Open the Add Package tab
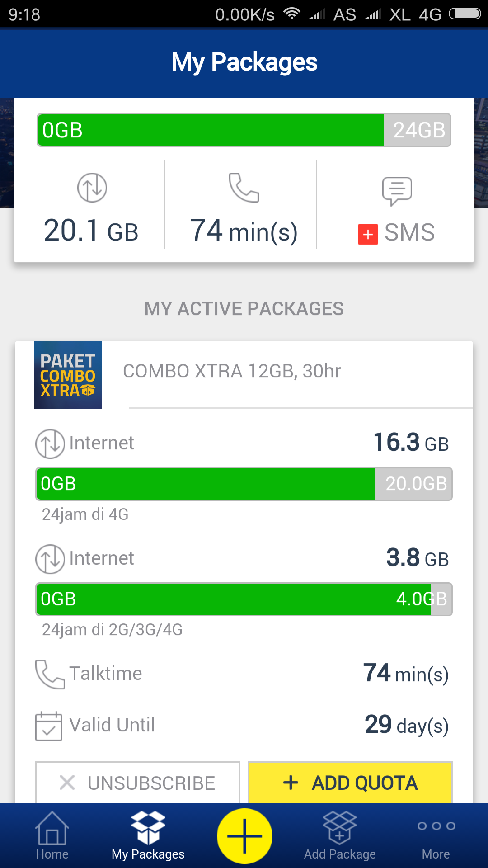 (340, 836)
